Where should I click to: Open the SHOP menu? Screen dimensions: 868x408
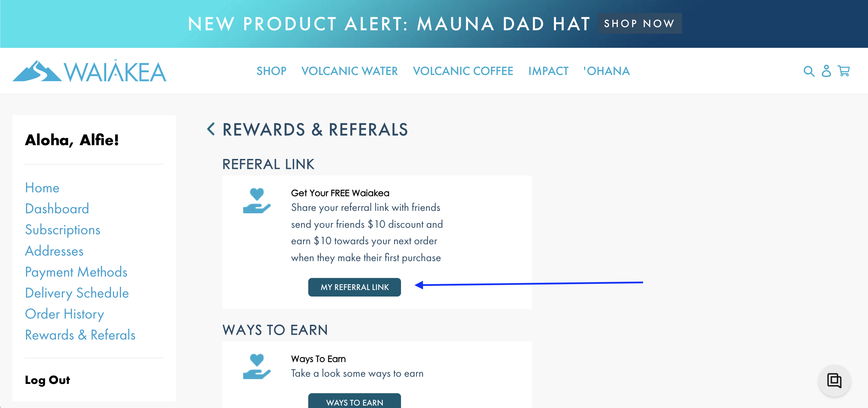[271, 71]
